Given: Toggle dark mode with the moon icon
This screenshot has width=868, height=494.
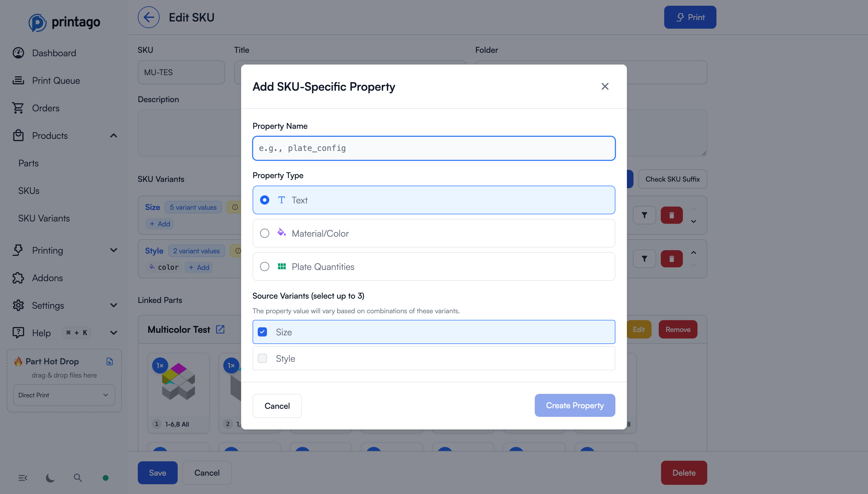Looking at the screenshot, I should tap(50, 477).
